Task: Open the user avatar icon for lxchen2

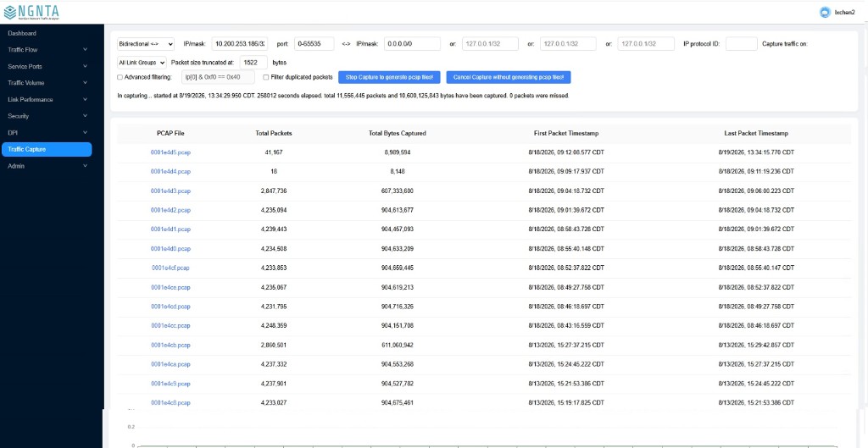Action: tap(825, 12)
